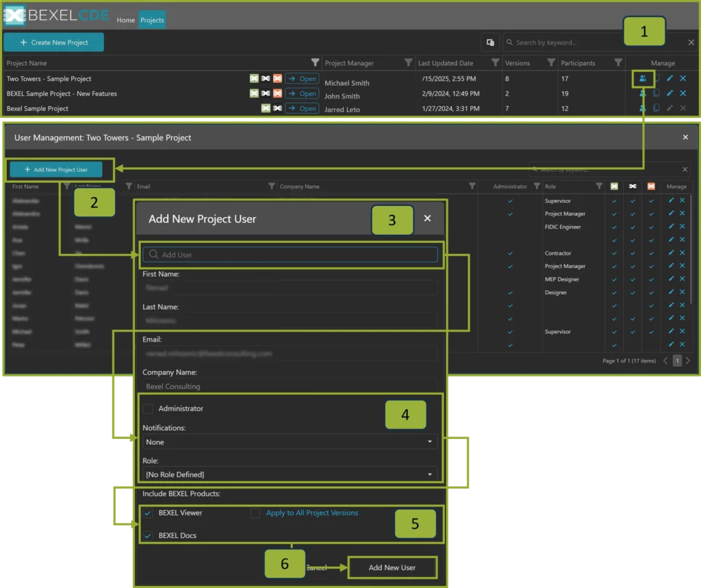Go to the next users page
Viewport: 701px width, 588px height.
[688, 361]
